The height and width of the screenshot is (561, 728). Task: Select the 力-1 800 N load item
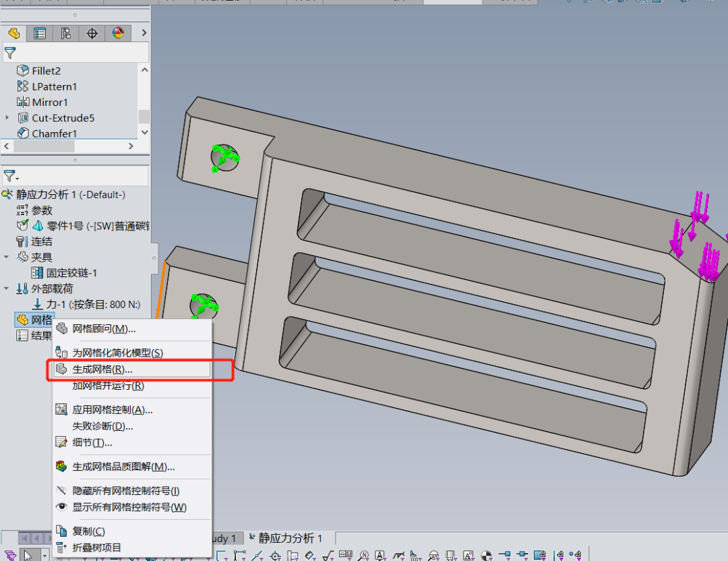coord(93,305)
